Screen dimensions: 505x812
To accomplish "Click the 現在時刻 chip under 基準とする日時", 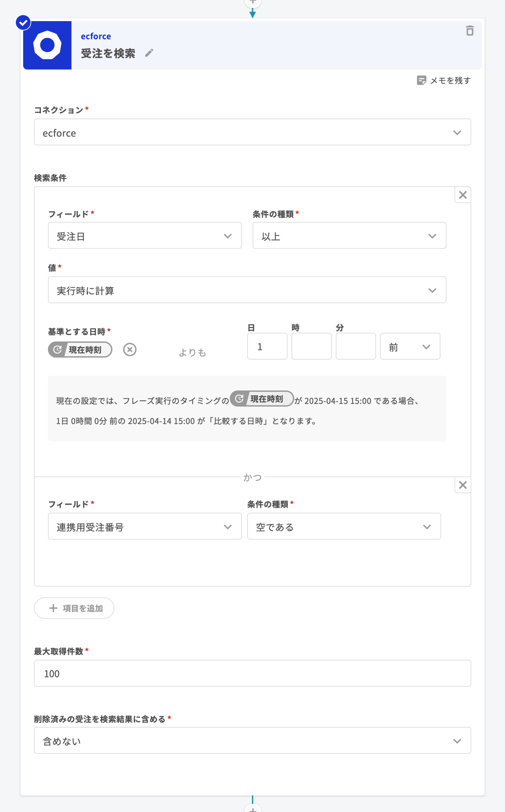I will [x=80, y=350].
